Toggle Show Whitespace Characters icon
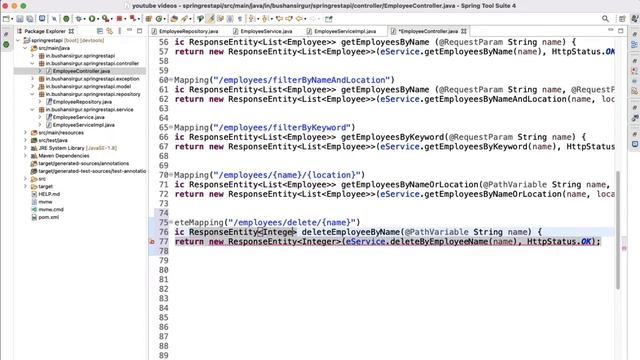 click(240, 19)
